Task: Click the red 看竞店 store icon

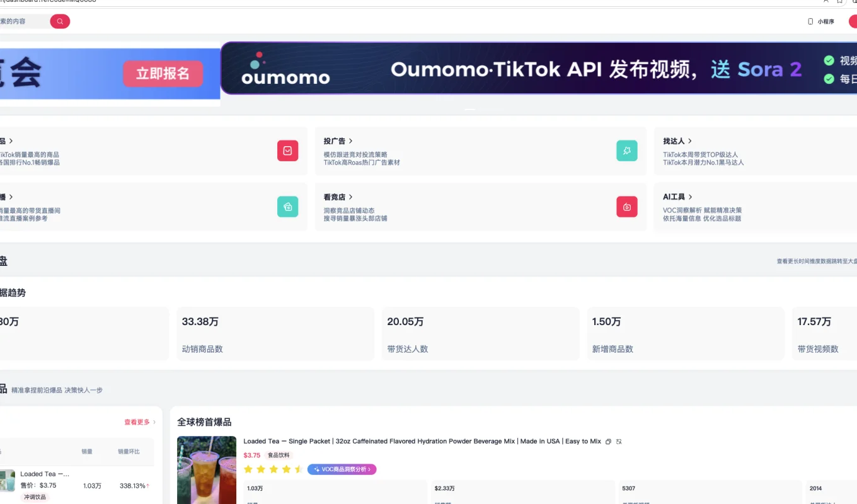Action: point(626,207)
